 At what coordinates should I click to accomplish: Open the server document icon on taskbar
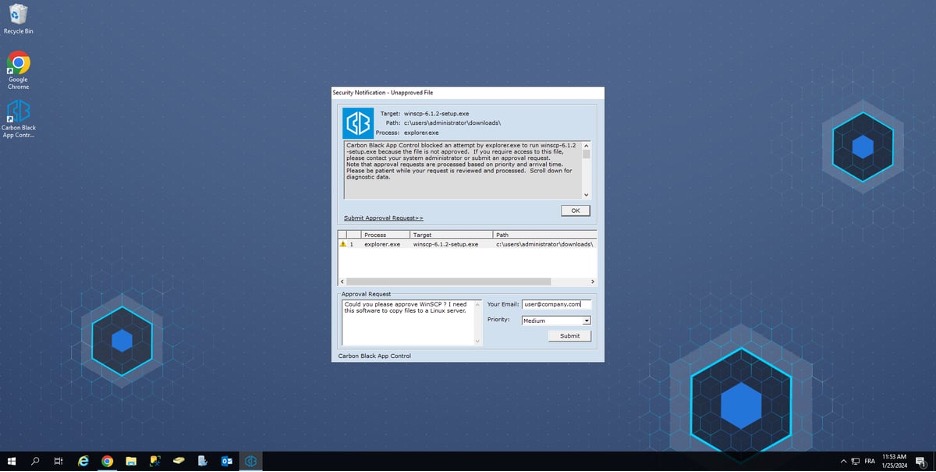point(203,461)
